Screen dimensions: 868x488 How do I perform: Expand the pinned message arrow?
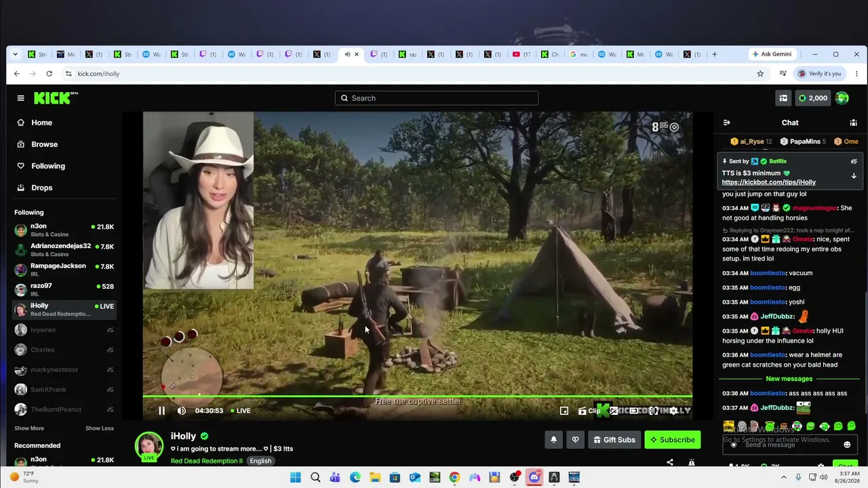[854, 176]
